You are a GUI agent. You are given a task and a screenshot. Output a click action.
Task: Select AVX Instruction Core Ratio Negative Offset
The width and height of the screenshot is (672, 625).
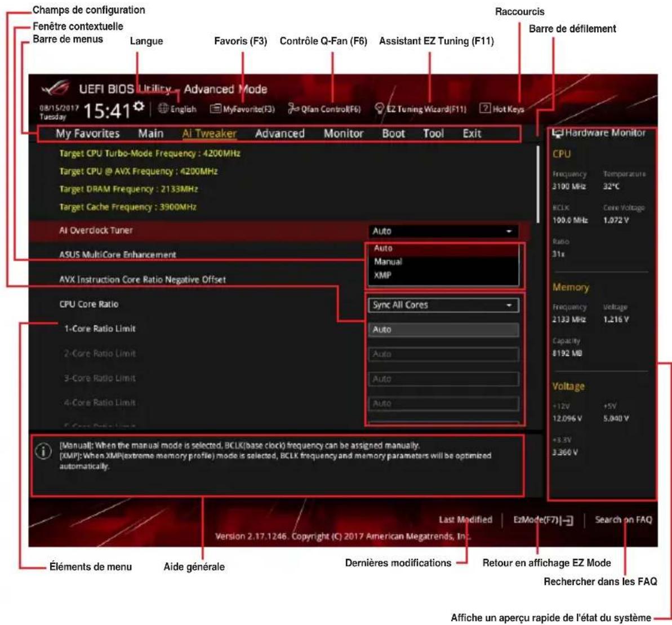tap(143, 280)
